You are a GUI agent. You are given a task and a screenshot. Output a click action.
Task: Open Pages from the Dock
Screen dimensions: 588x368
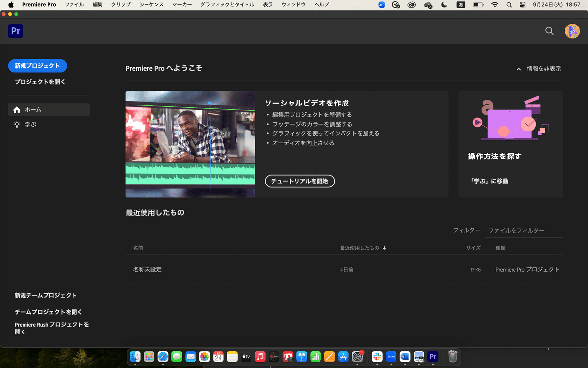[329, 357]
